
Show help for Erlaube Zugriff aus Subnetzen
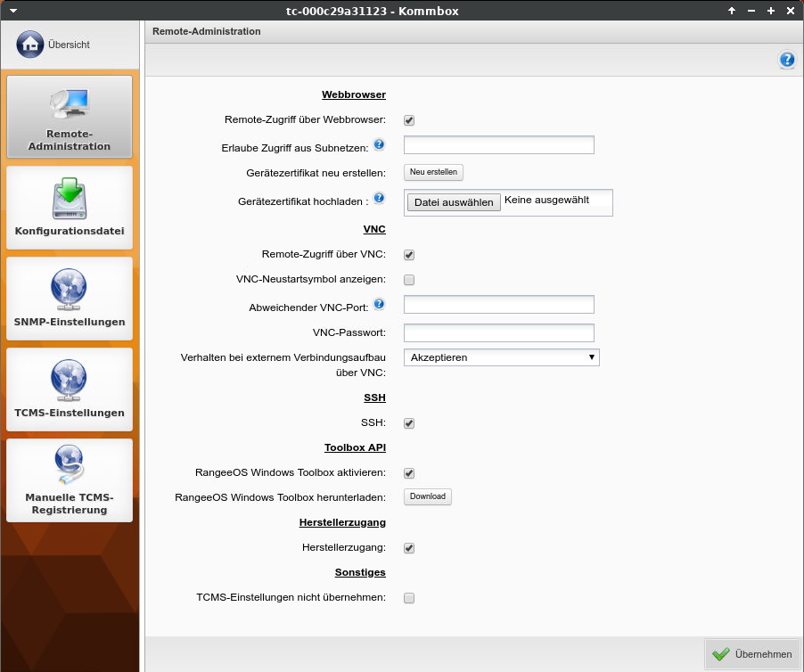point(379,144)
